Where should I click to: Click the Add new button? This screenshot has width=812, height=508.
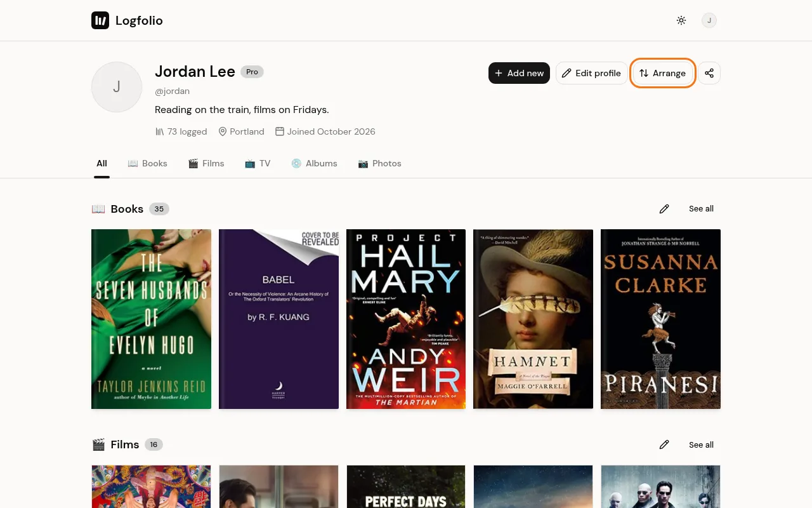tap(519, 73)
